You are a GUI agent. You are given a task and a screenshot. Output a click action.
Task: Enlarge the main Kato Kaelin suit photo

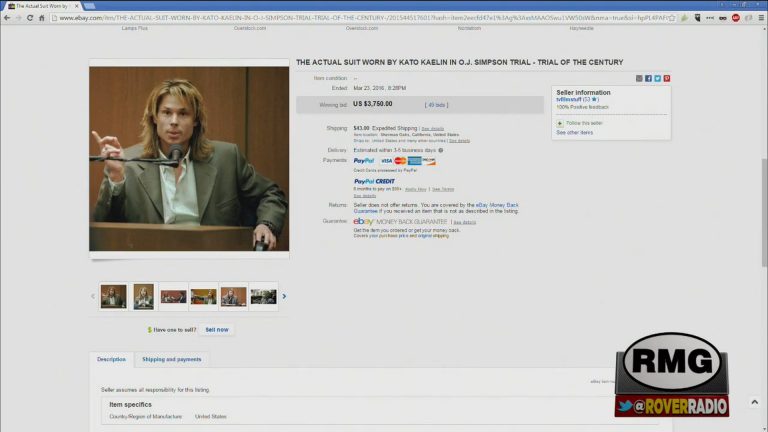pyautogui.click(x=189, y=159)
